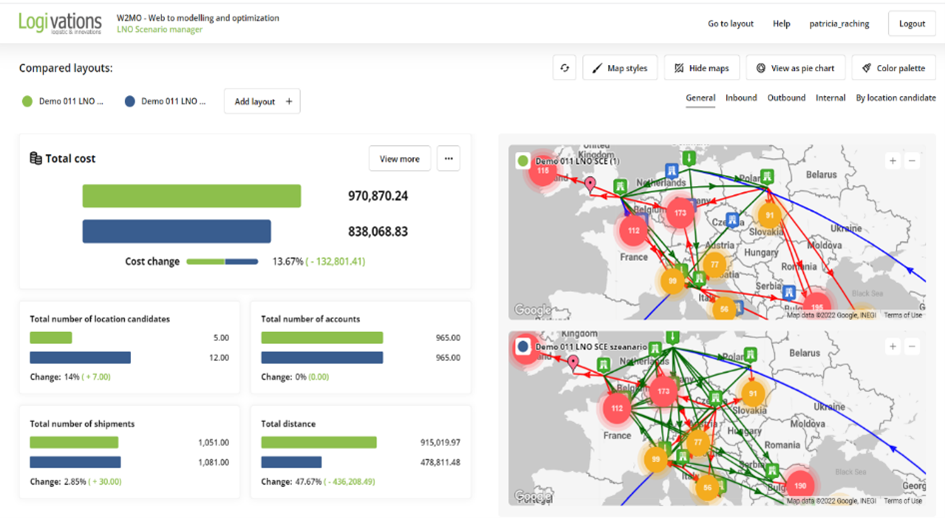Click the red 173 cluster on top map
The width and height of the screenshot is (945, 518).
(x=680, y=213)
